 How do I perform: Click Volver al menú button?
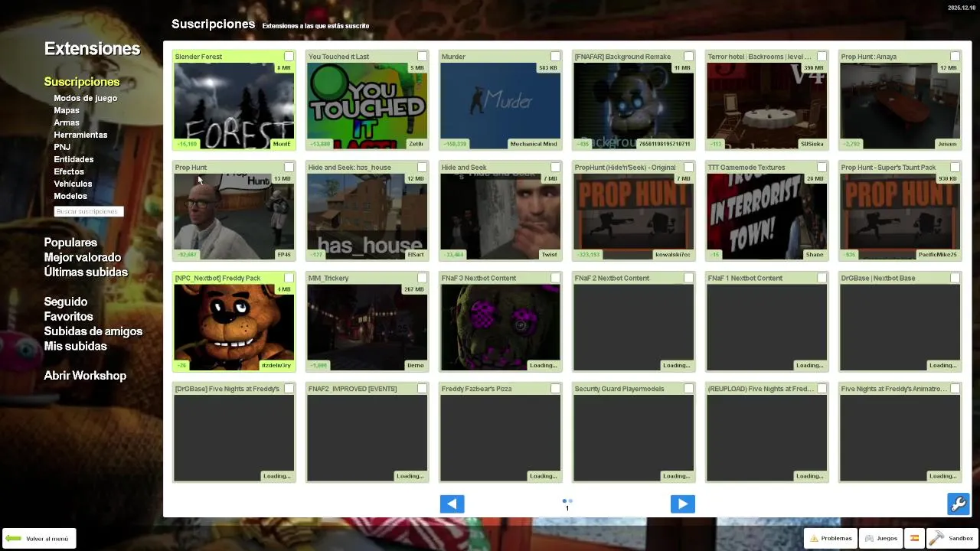(x=39, y=539)
